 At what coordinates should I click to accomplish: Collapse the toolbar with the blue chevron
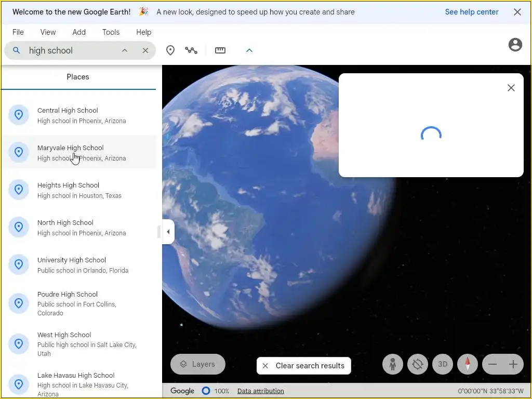249,50
